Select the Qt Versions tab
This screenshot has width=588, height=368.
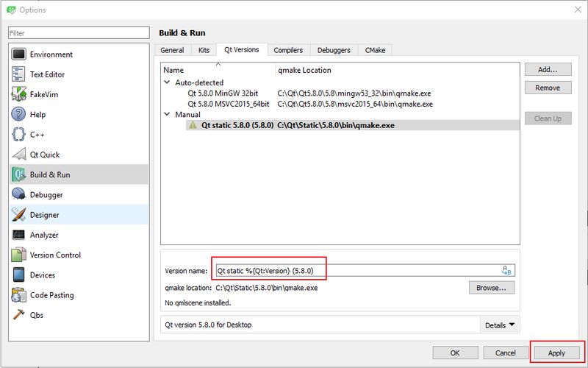(x=242, y=49)
